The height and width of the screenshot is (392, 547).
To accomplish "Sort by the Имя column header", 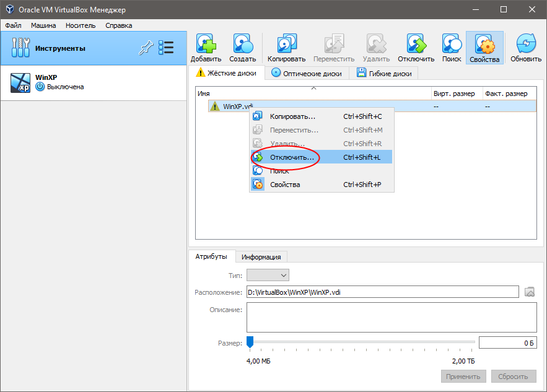I will coord(313,94).
